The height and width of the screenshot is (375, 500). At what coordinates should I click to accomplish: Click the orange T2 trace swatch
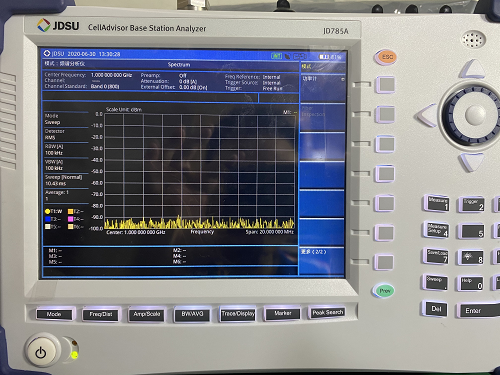[x=71, y=211]
